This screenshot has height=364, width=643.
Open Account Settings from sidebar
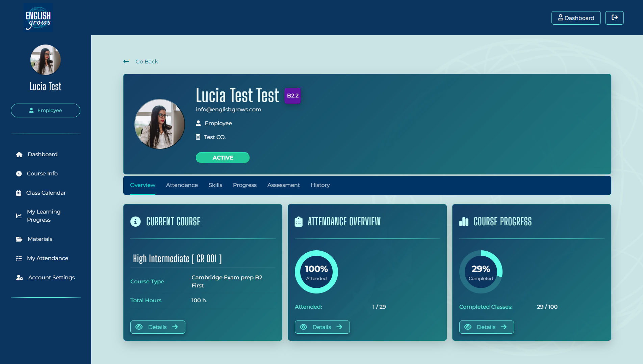click(x=51, y=278)
